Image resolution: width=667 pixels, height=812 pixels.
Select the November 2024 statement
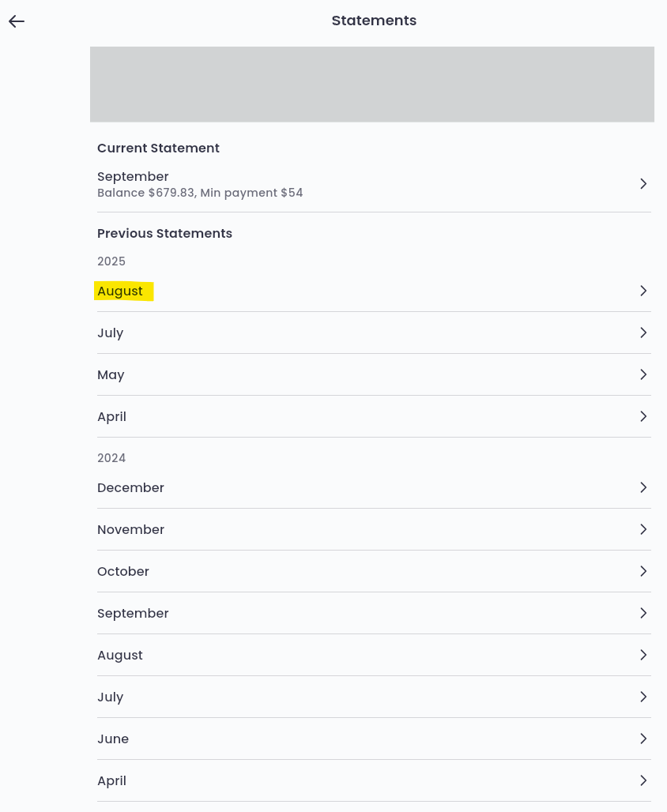130,530
